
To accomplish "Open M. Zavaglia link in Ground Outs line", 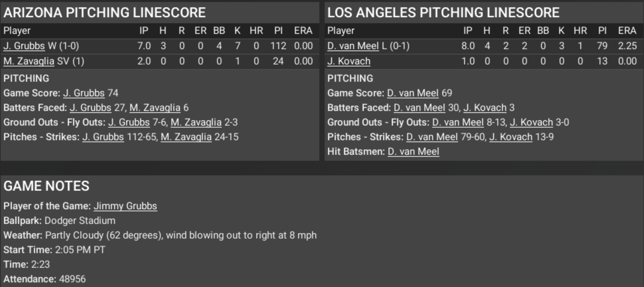I will point(196,122).
